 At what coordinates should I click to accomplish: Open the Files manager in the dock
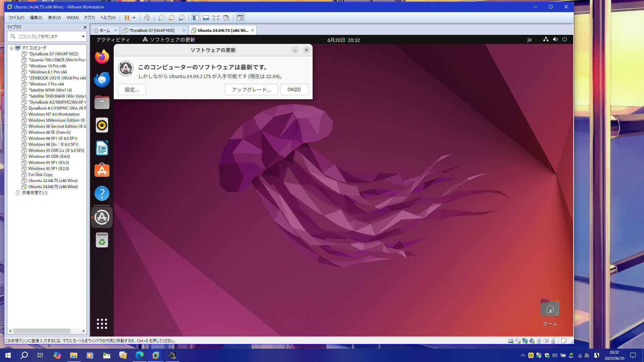coord(102,102)
